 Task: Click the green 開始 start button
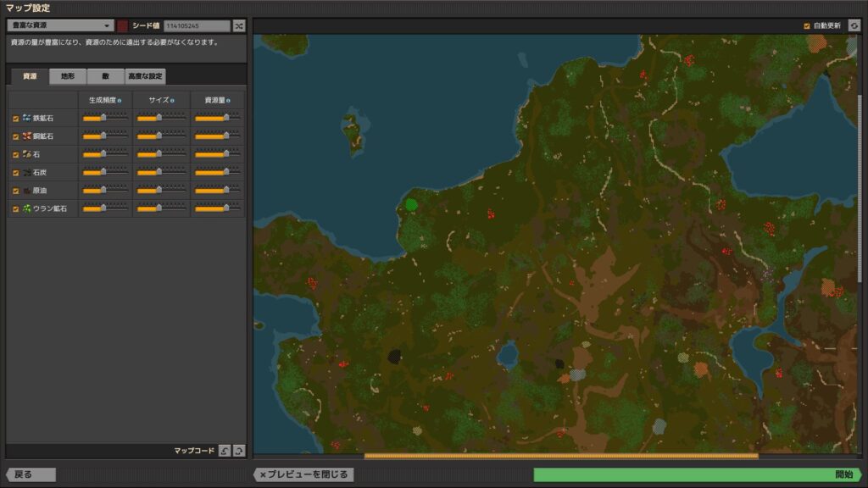[698, 474]
